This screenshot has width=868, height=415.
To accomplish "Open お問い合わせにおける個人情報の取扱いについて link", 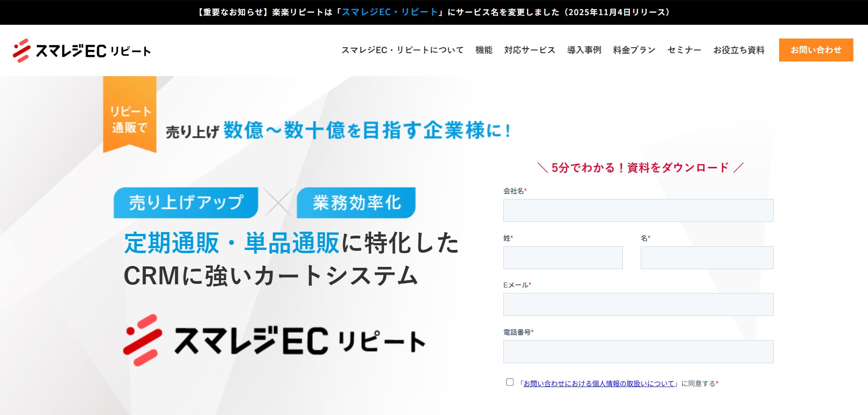I will click(599, 383).
